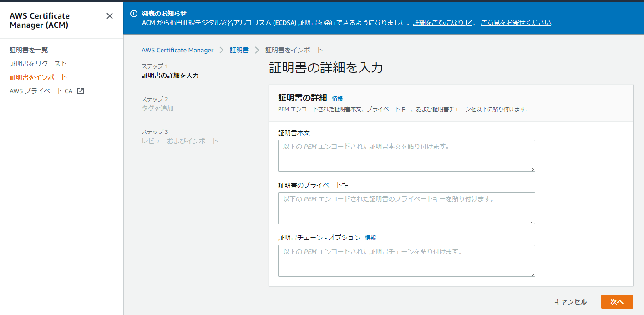Click the キャンセル button
644x315 pixels.
pyautogui.click(x=570, y=302)
